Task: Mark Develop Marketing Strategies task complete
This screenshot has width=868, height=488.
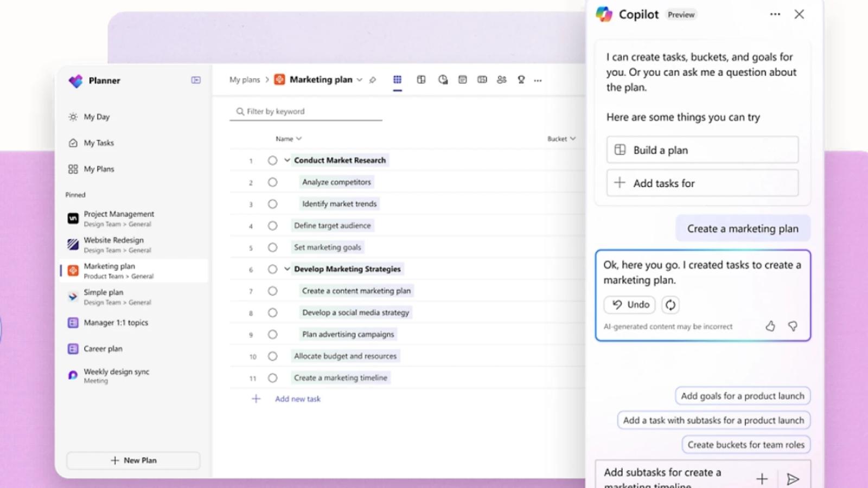Action: pyautogui.click(x=272, y=269)
